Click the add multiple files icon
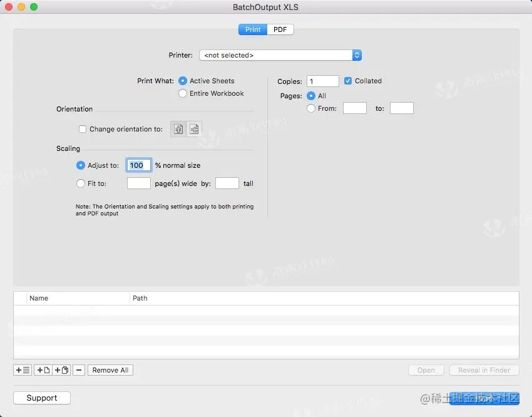The height and width of the screenshot is (417, 532). (61, 370)
